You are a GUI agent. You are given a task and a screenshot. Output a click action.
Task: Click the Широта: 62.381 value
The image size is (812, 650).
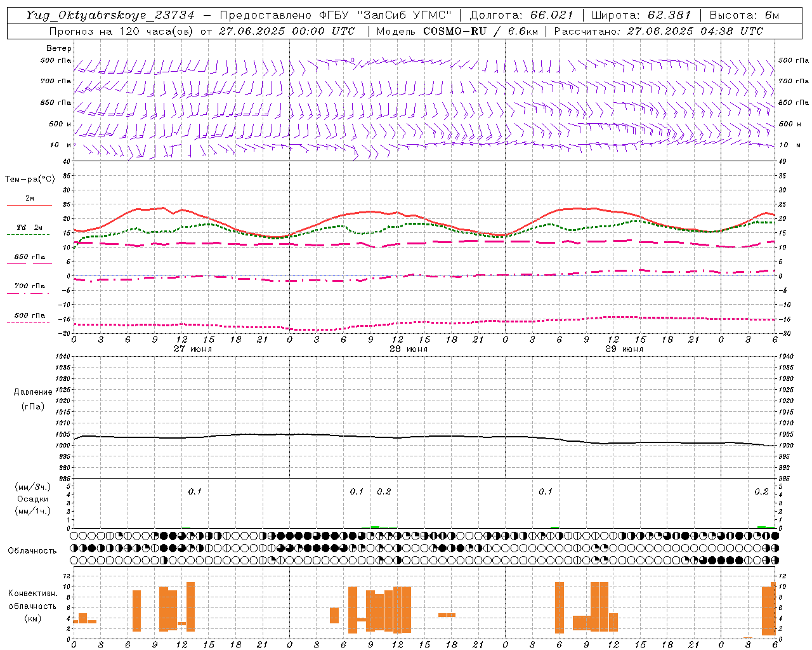[x=641, y=15]
